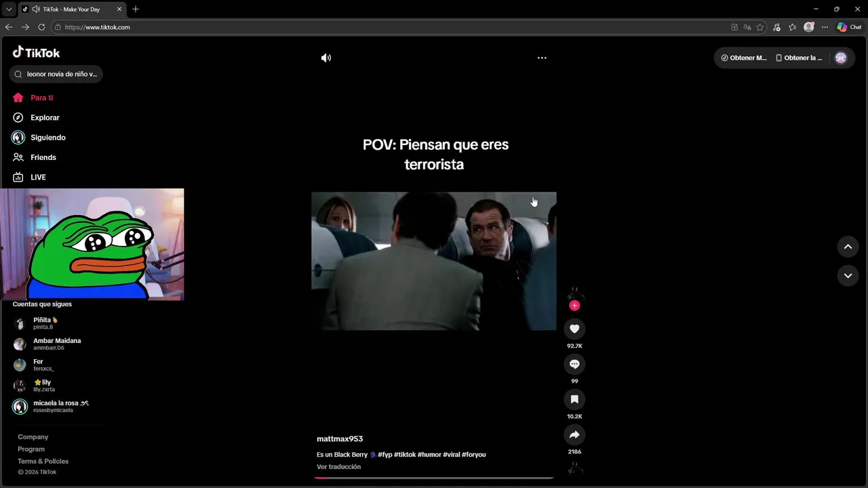The image size is (868, 488).
Task: Mute the video using the speaker icon
Action: (x=326, y=58)
